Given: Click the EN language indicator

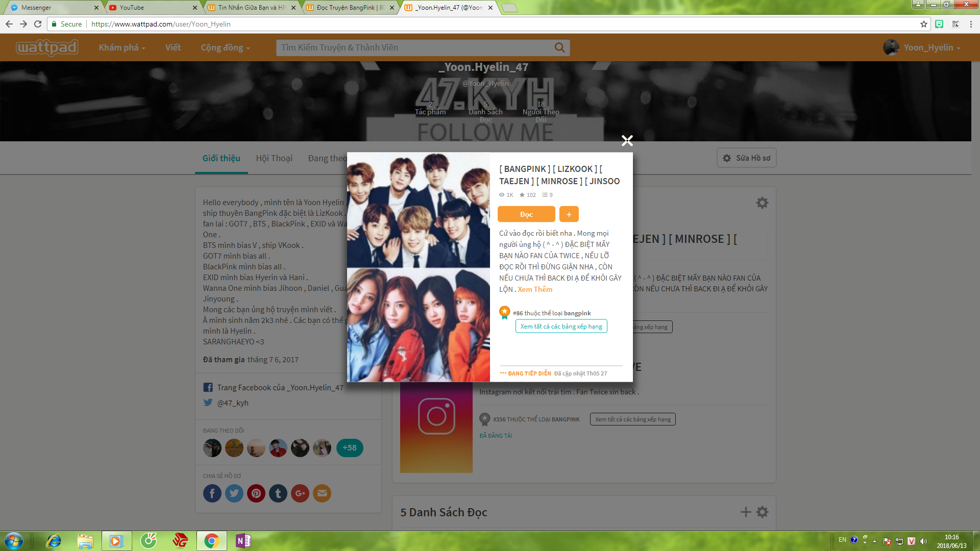Looking at the screenshot, I should 842,539.
